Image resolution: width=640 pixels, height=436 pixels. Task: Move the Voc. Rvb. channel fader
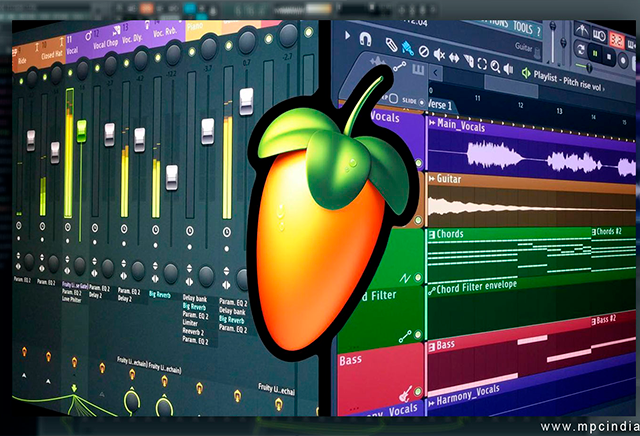(172, 177)
